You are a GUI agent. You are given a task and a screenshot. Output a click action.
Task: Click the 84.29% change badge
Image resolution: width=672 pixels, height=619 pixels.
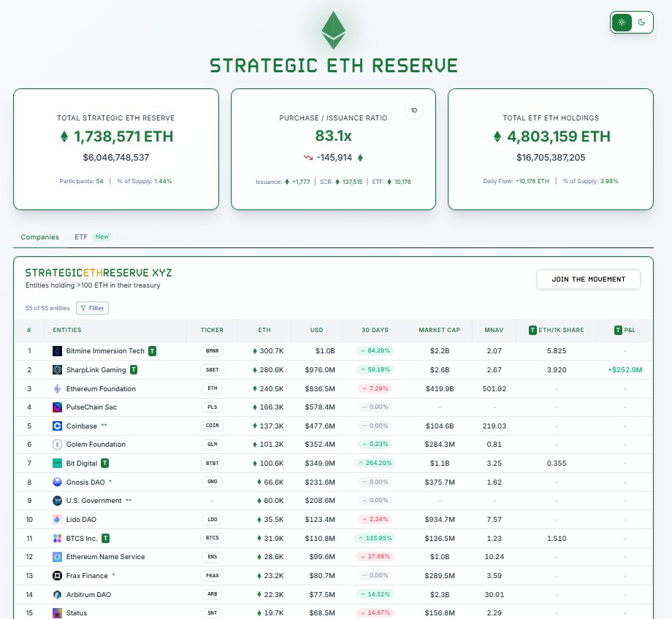click(x=375, y=351)
